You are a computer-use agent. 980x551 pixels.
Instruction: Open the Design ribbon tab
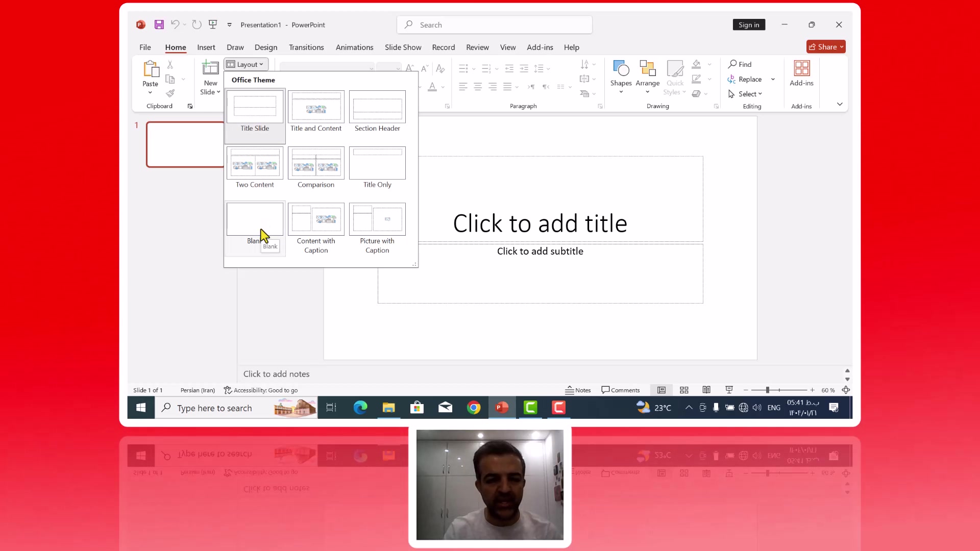pyautogui.click(x=266, y=47)
